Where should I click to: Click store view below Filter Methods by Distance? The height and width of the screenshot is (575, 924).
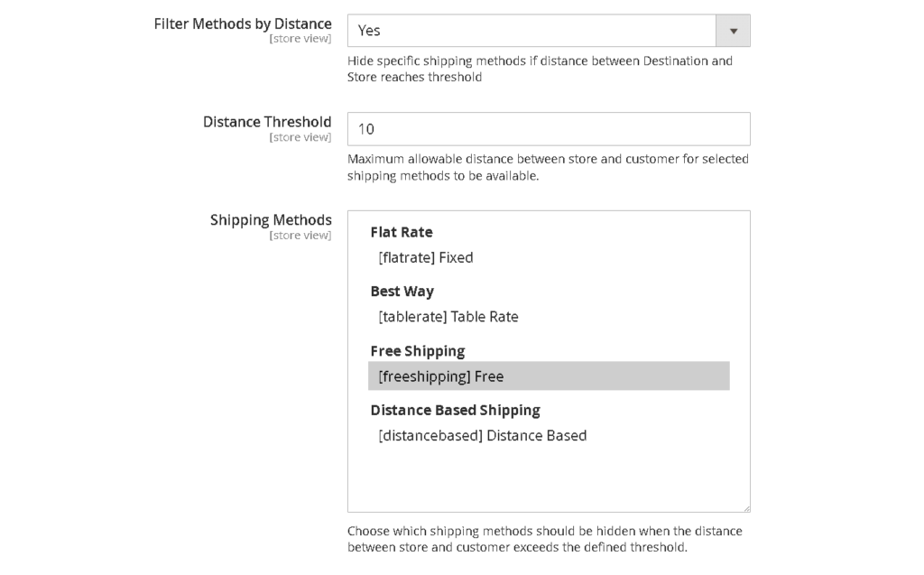click(300, 38)
